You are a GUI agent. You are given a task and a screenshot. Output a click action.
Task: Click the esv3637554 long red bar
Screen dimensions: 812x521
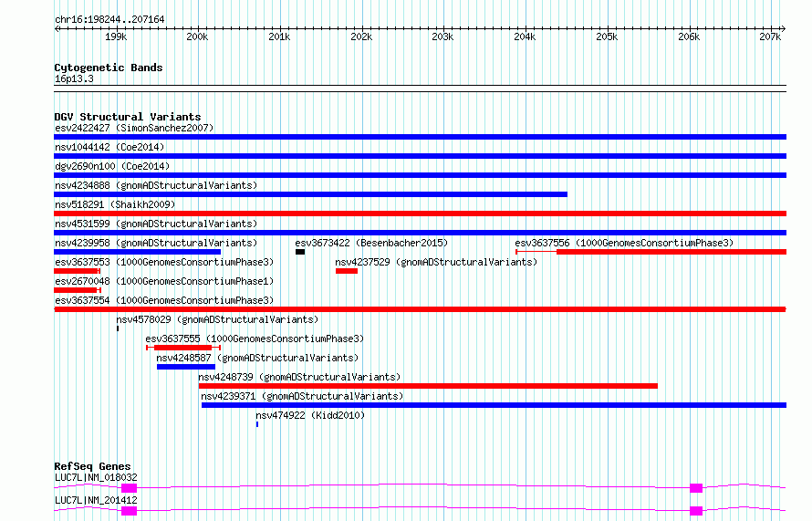pos(420,309)
